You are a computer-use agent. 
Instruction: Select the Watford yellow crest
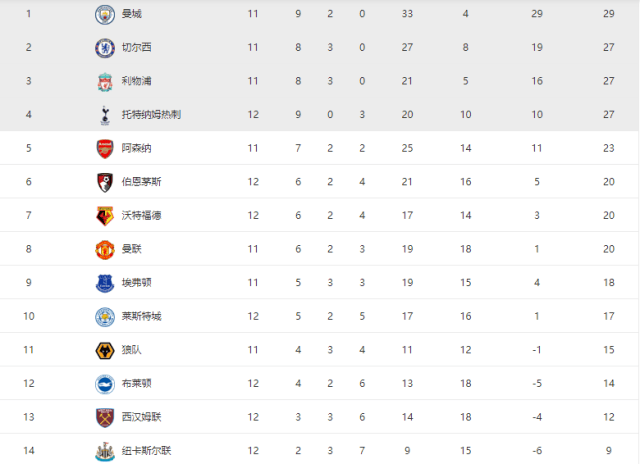(103, 215)
